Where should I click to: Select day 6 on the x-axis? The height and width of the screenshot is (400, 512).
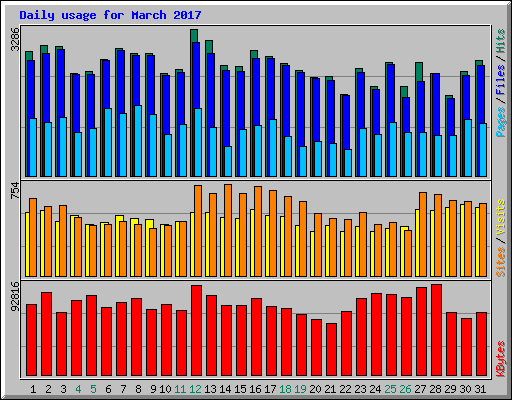[108, 389]
